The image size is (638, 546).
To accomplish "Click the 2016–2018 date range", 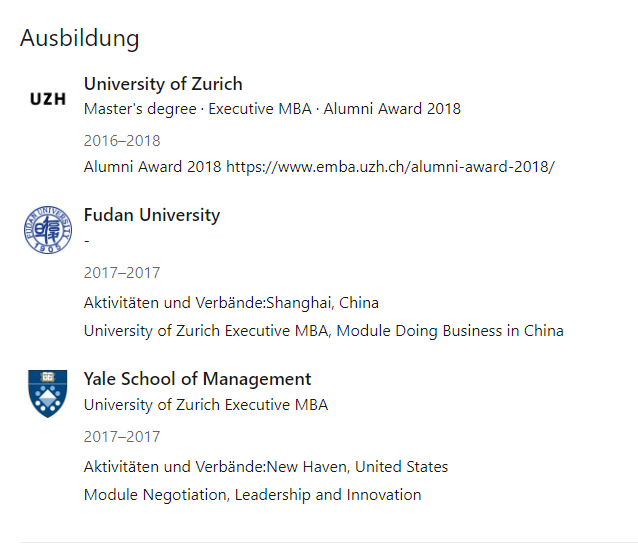I will click(x=122, y=141).
